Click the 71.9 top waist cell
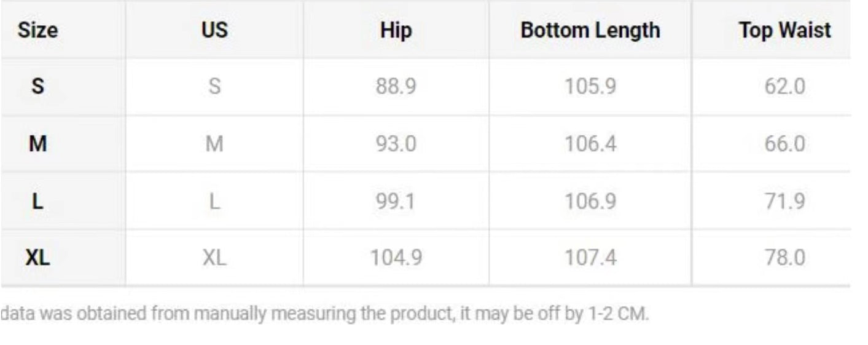The width and height of the screenshot is (868, 345). pyautogui.click(x=784, y=201)
